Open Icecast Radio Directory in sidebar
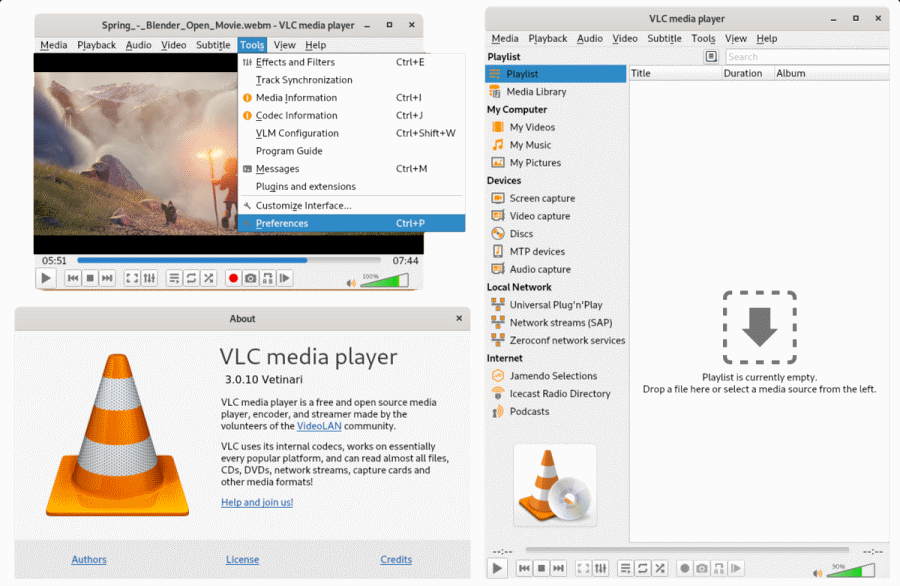The image size is (900, 586). [x=556, y=394]
